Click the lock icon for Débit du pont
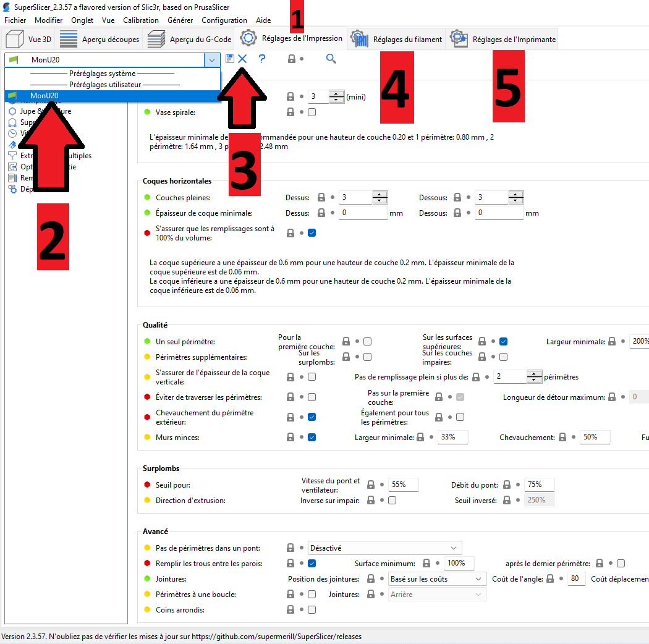Image resolution: width=649 pixels, height=644 pixels. click(x=507, y=485)
